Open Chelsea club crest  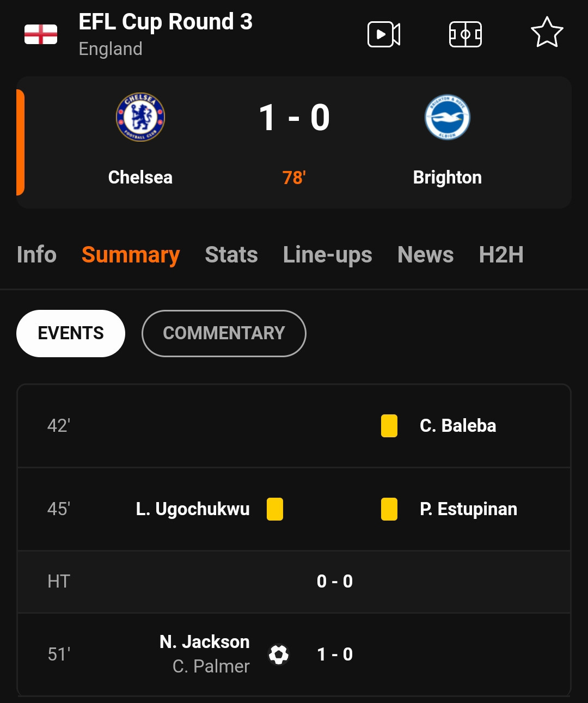140,117
